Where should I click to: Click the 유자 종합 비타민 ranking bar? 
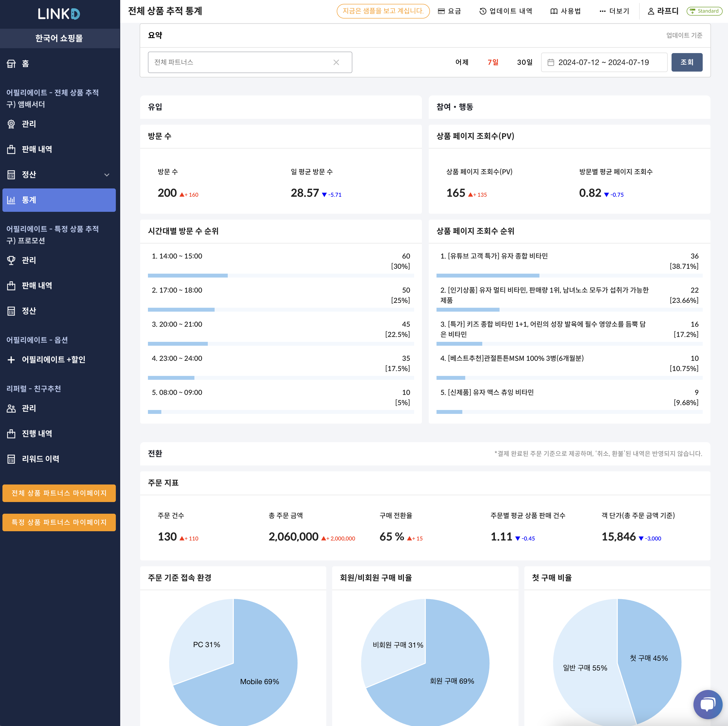[569, 276]
